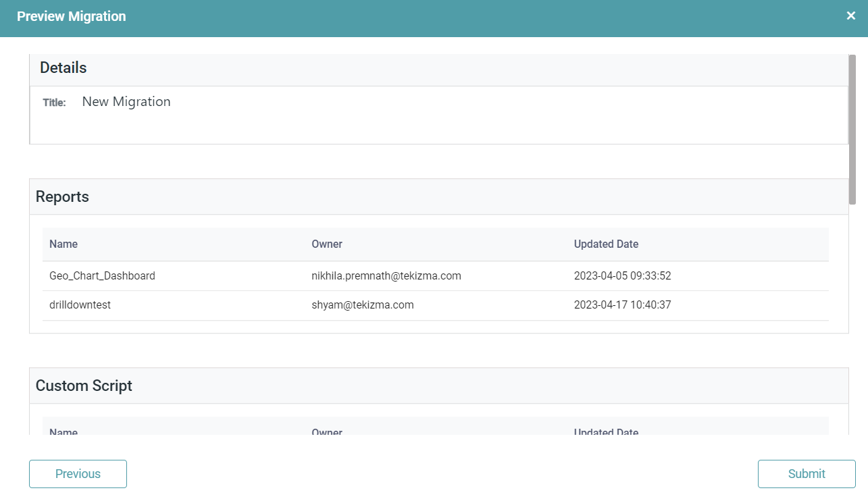Click the Previous button
This screenshot has width=868, height=503.
(x=78, y=474)
